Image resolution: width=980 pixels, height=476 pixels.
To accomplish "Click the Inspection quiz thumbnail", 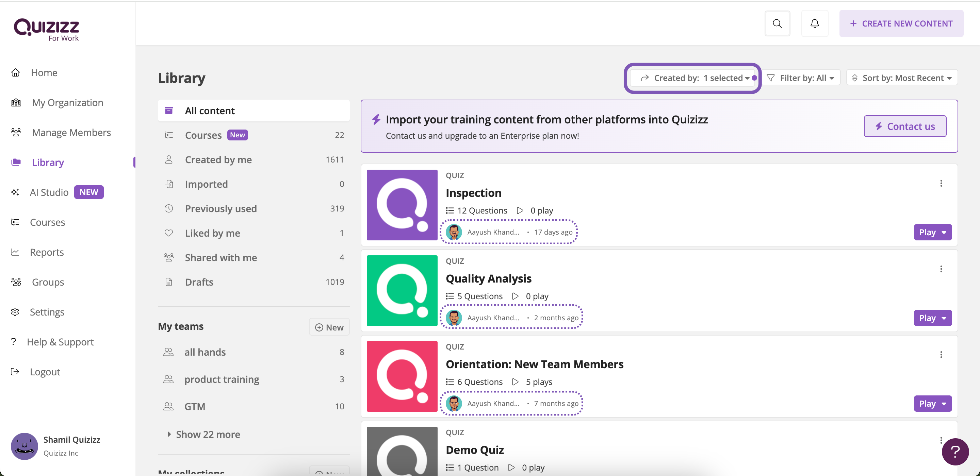I will (402, 205).
